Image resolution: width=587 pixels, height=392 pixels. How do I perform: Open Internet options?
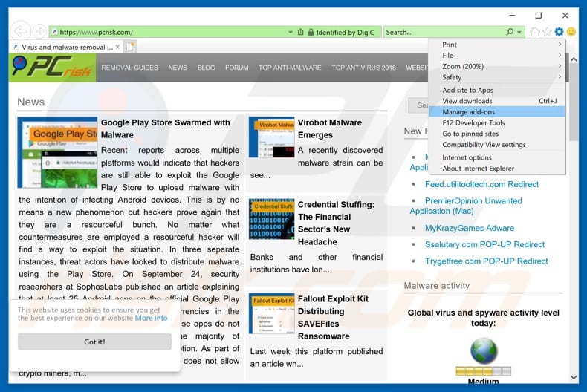[496, 157]
